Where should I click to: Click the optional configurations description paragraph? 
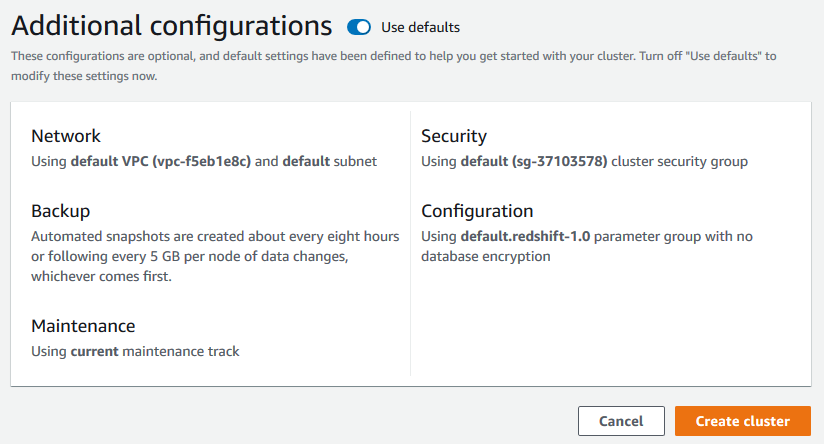coord(394,66)
